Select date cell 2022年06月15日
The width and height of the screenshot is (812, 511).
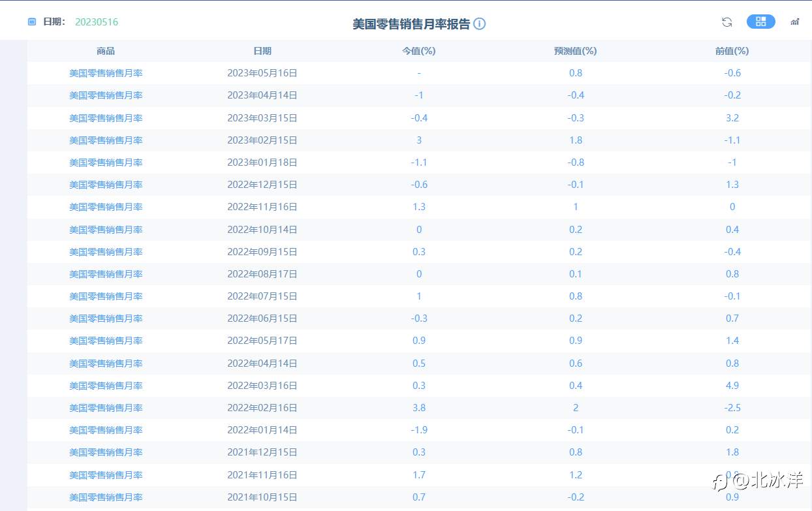tap(262, 318)
